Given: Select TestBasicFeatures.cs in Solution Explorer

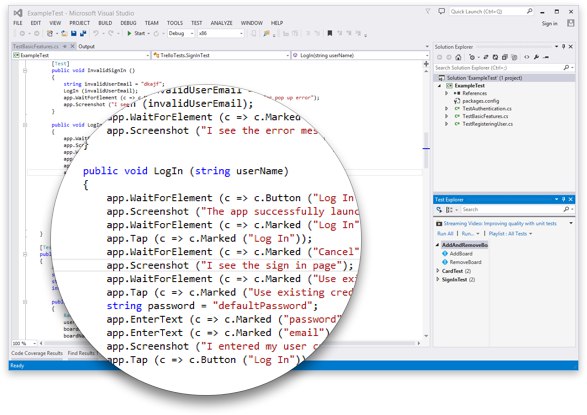Looking at the screenshot, I should pos(485,116).
